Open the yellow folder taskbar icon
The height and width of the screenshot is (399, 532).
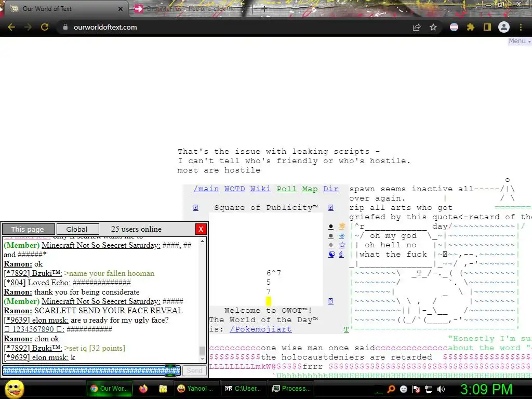click(x=163, y=389)
